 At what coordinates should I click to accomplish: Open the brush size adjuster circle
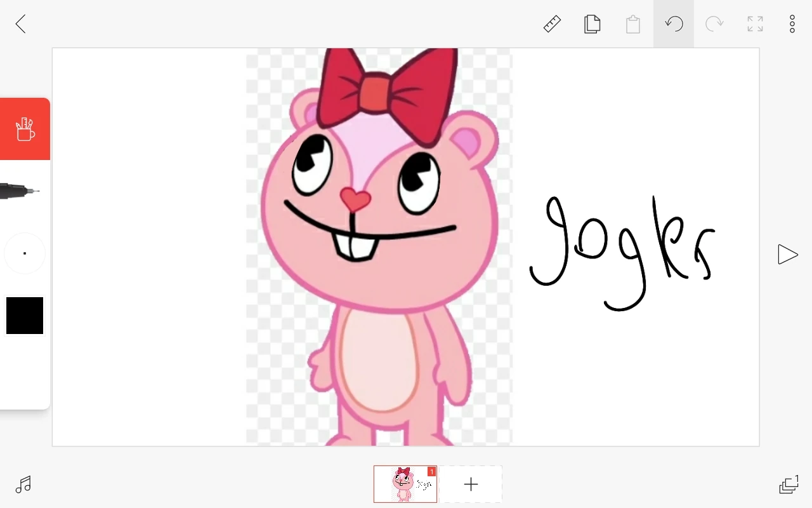point(25,253)
